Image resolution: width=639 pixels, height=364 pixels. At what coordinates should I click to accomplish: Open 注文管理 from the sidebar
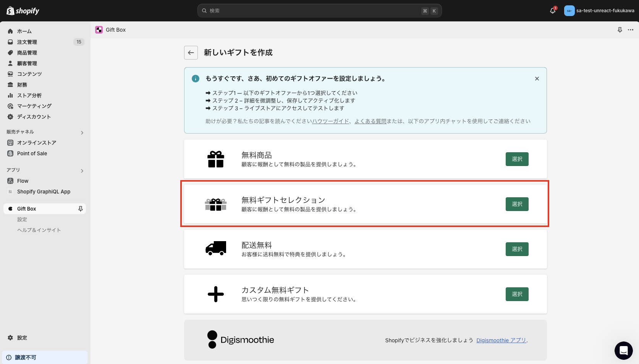[x=27, y=42]
